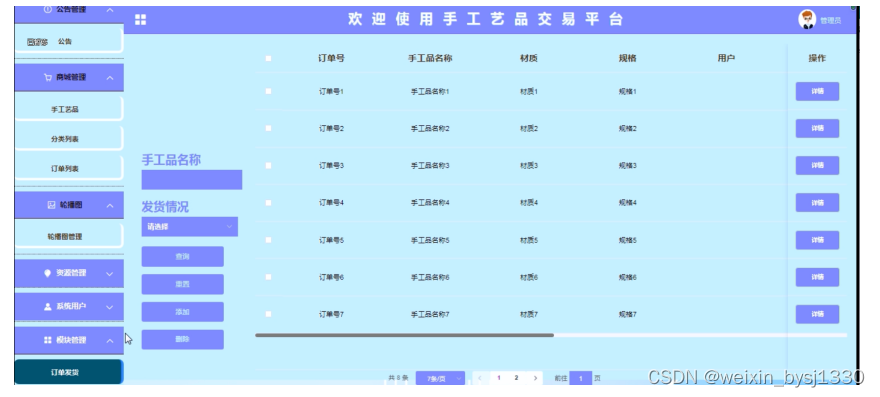880x397 pixels.
Task: Check the checkbox for 订单号4 row
Action: tap(268, 203)
